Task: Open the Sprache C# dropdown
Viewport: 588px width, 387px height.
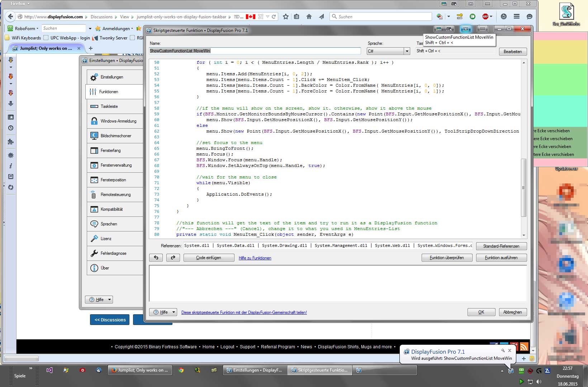Action: pos(407,51)
